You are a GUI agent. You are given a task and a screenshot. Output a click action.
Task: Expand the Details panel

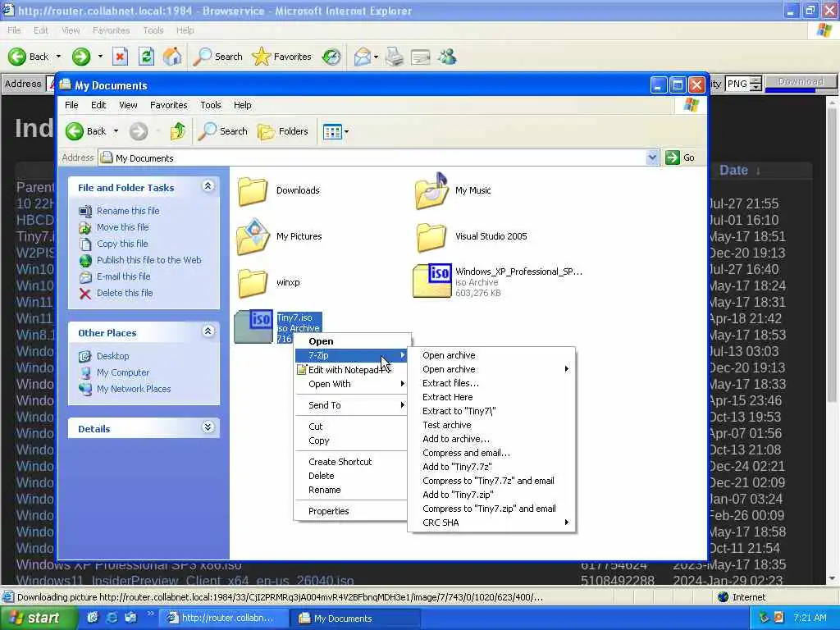point(208,427)
